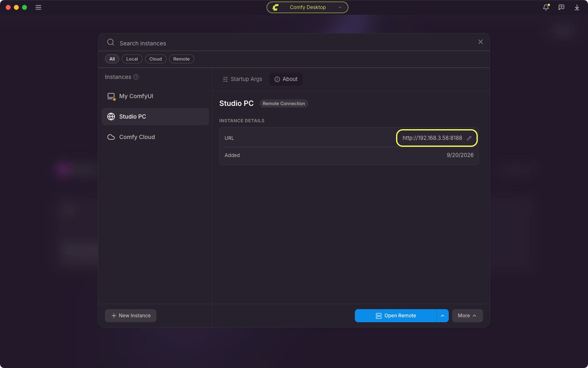Click the search magnifier icon
The image size is (588, 368).
[111, 43]
